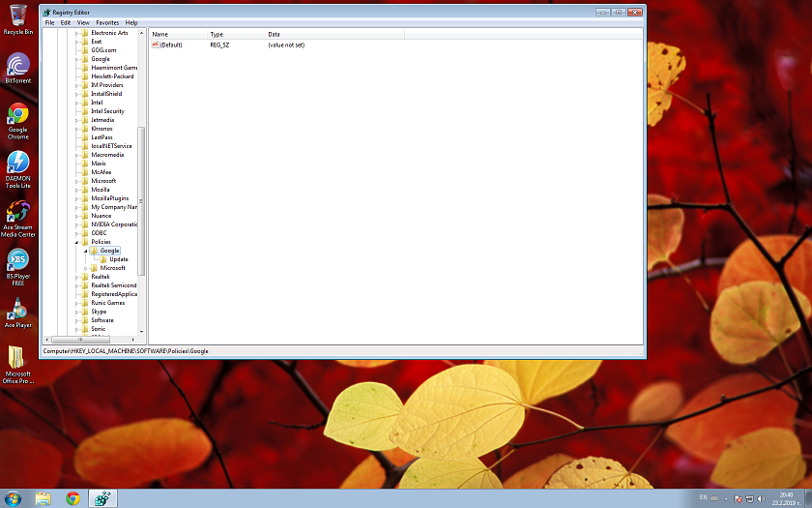
Task: Open Ace Stream Media Center icon
Action: [17, 212]
